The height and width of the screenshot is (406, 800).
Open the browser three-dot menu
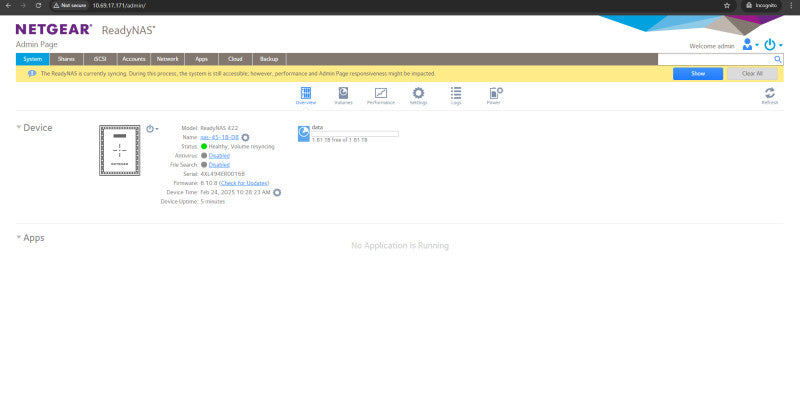tap(791, 5)
